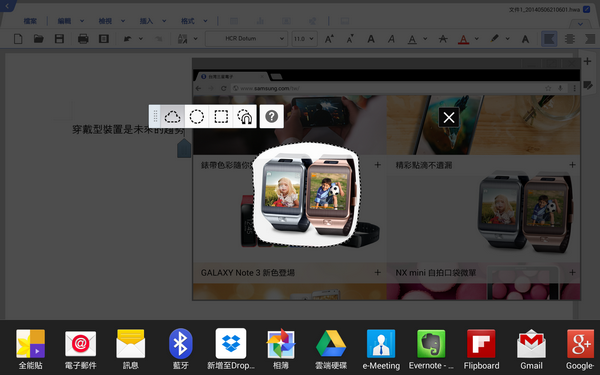Open the HCR Dotum font dropdown
This screenshot has width=600, height=375.
(246, 39)
